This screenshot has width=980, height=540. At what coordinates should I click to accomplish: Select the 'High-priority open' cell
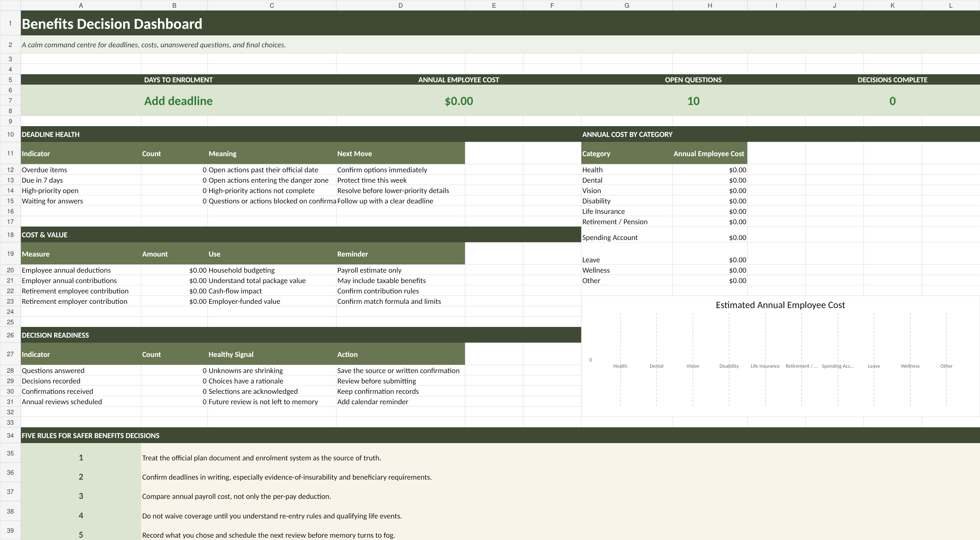click(x=81, y=191)
